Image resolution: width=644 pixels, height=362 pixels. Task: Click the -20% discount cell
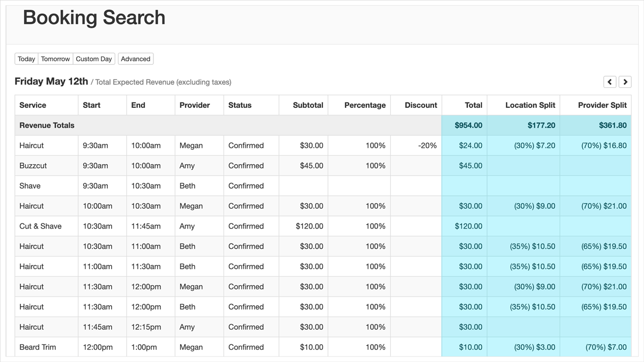427,145
